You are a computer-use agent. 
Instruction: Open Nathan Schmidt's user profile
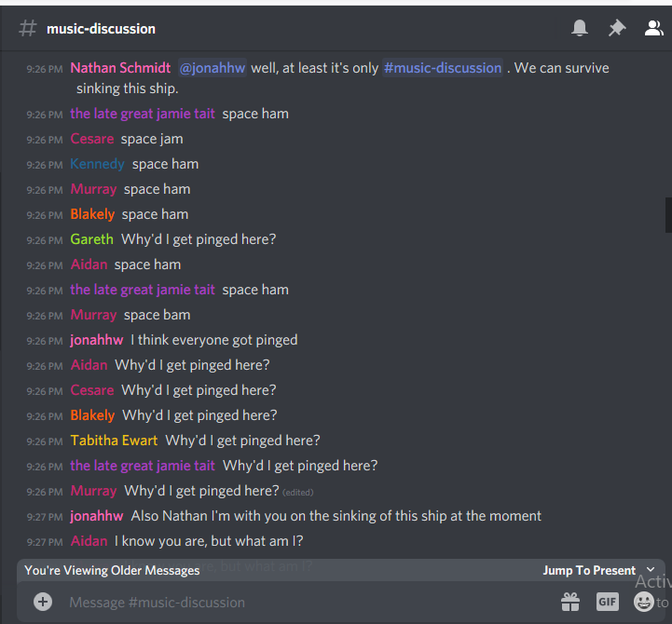[x=120, y=68]
